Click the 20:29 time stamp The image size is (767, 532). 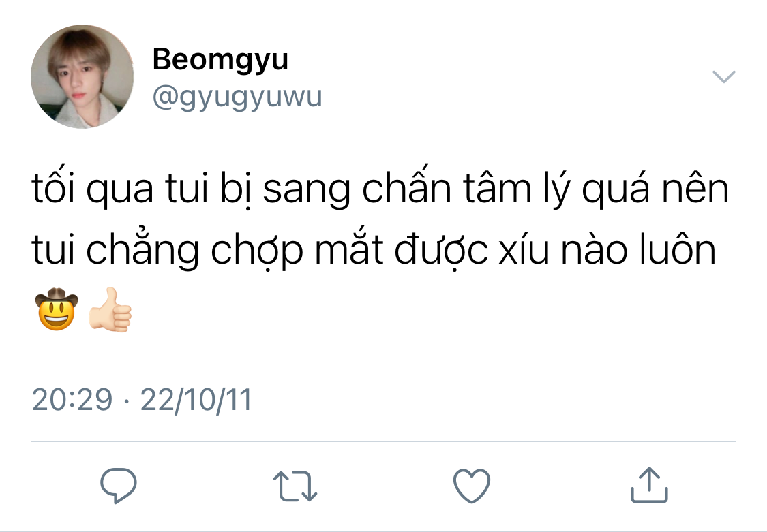coord(72,400)
